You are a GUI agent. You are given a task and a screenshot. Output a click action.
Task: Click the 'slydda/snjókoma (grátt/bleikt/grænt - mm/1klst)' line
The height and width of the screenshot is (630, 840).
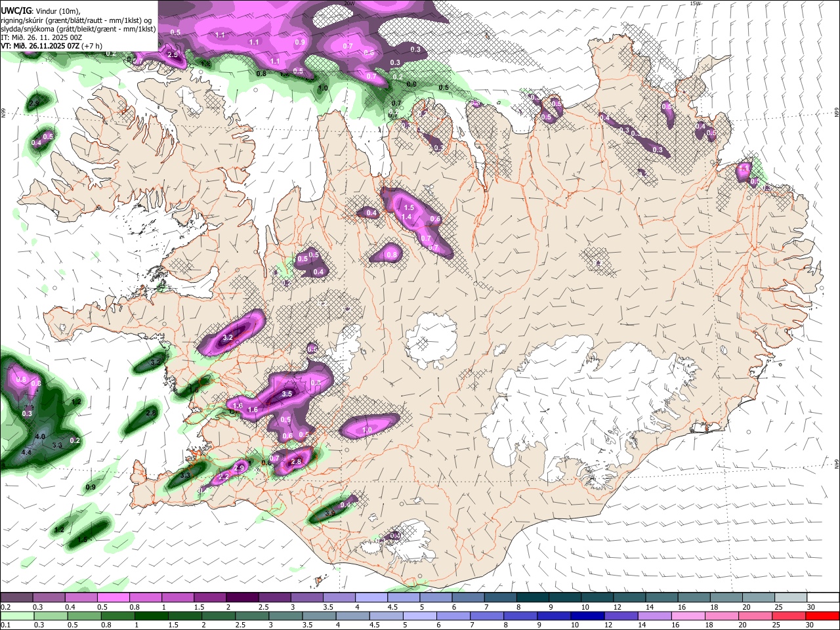[x=78, y=29]
